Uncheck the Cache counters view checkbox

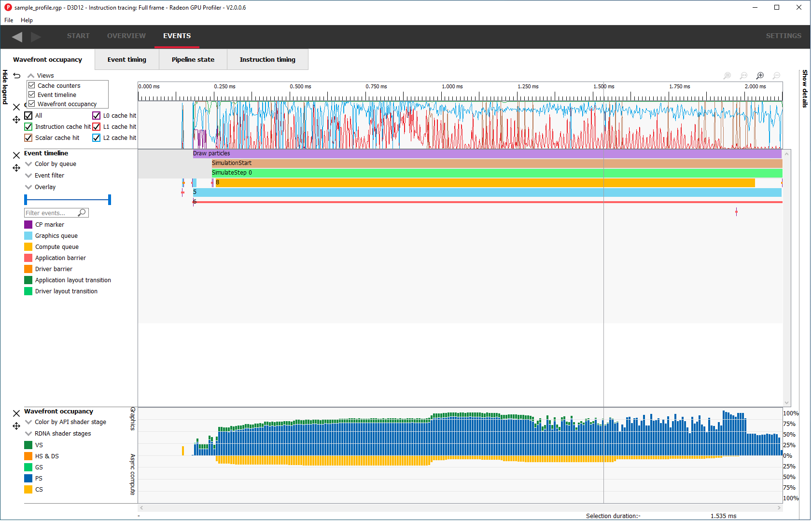pos(32,85)
